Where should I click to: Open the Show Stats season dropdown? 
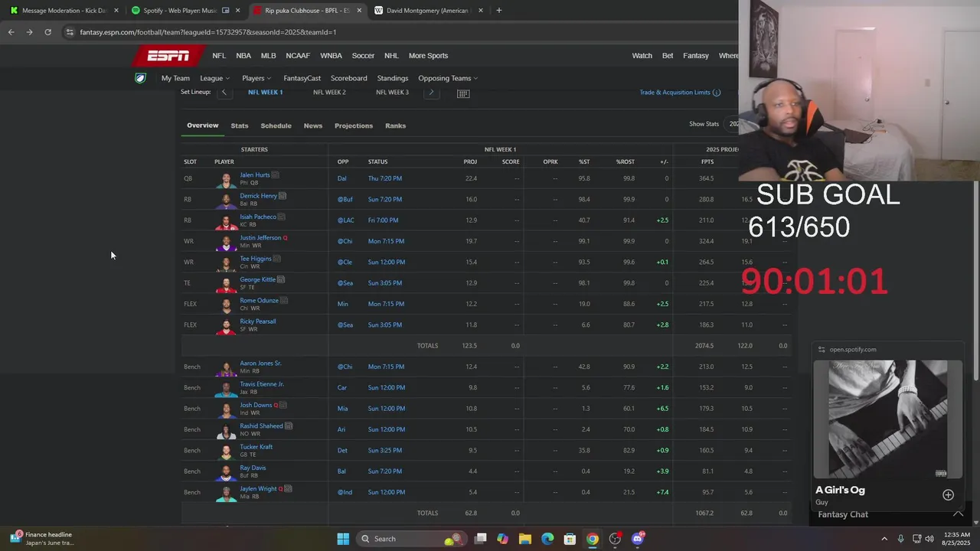pos(733,124)
